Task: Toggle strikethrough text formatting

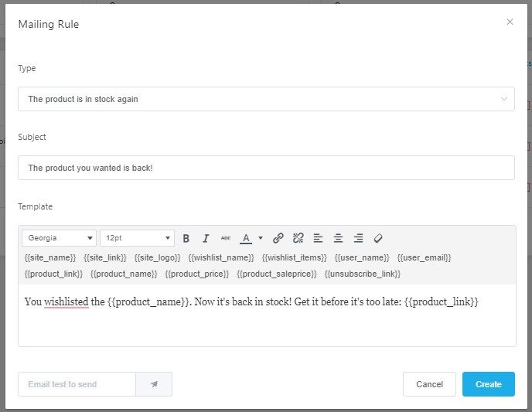Action: (x=226, y=238)
